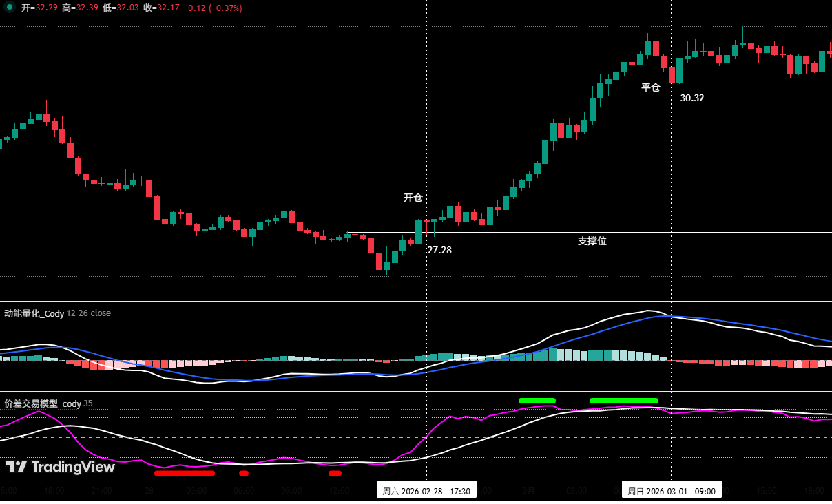Select the 27.28 price annotation
This screenshot has width=832, height=504.
tap(439, 250)
